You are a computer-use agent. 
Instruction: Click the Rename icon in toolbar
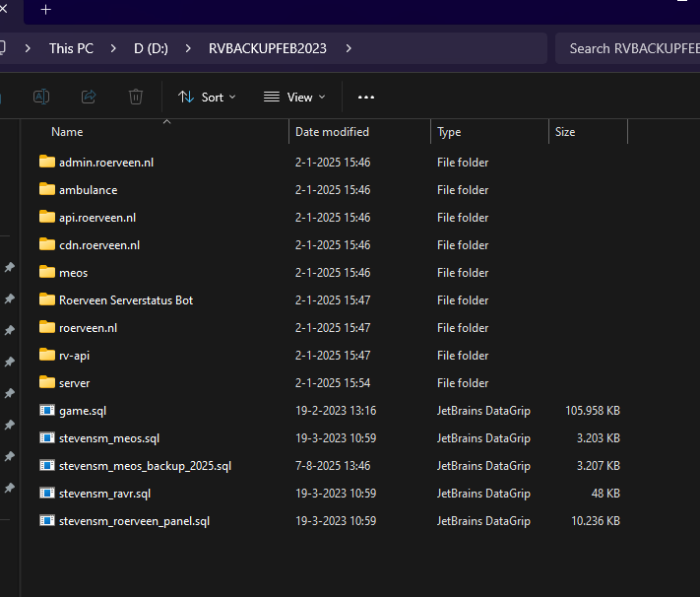tap(41, 97)
